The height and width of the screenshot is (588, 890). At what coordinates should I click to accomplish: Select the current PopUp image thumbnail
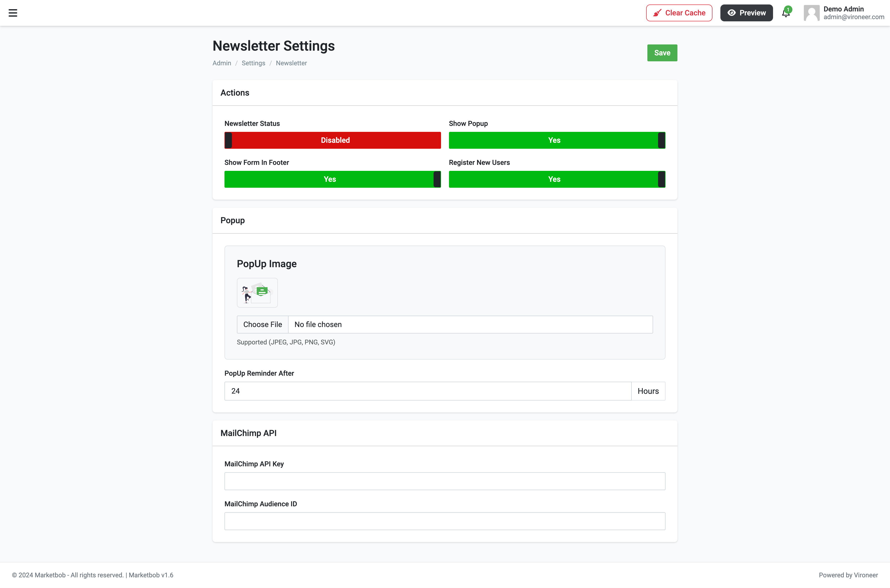257,293
